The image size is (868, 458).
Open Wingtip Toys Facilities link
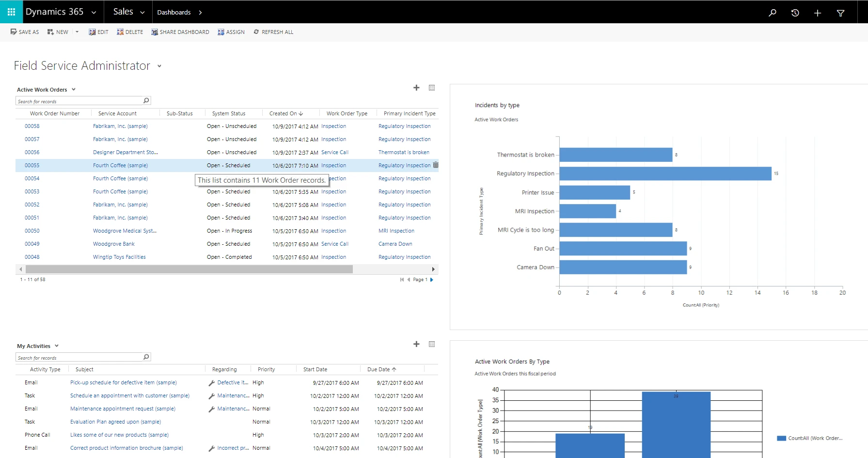[119, 257]
